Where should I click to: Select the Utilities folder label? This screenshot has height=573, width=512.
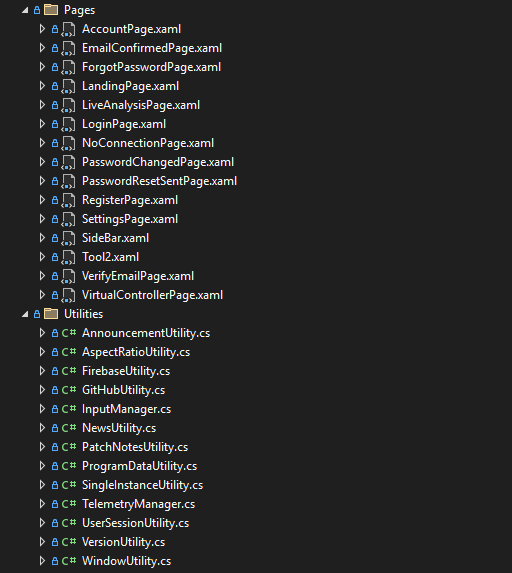point(83,314)
